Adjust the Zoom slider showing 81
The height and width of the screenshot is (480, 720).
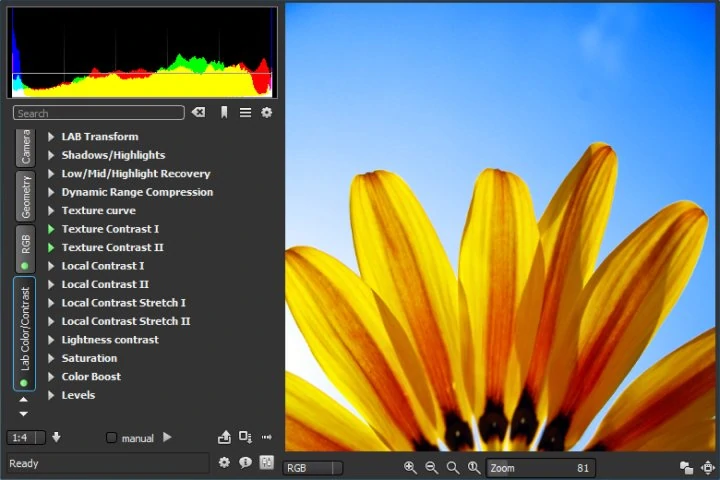pyautogui.click(x=541, y=468)
